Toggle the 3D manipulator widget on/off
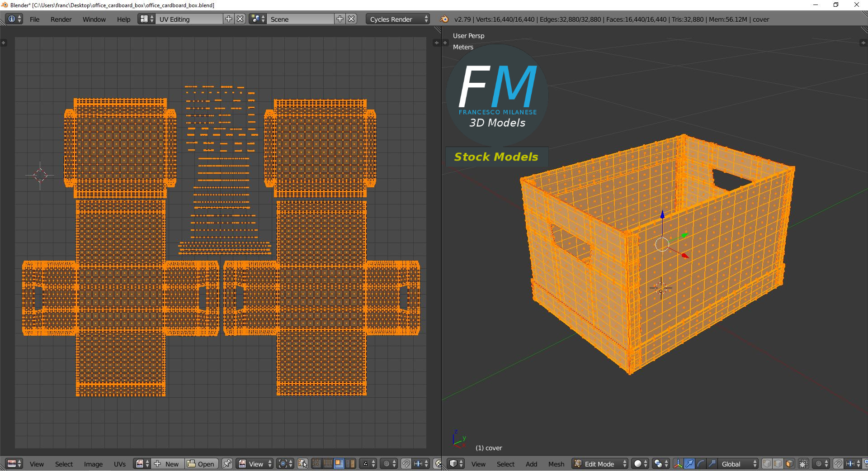Image resolution: width=868 pixels, height=471 pixels. [x=678, y=464]
